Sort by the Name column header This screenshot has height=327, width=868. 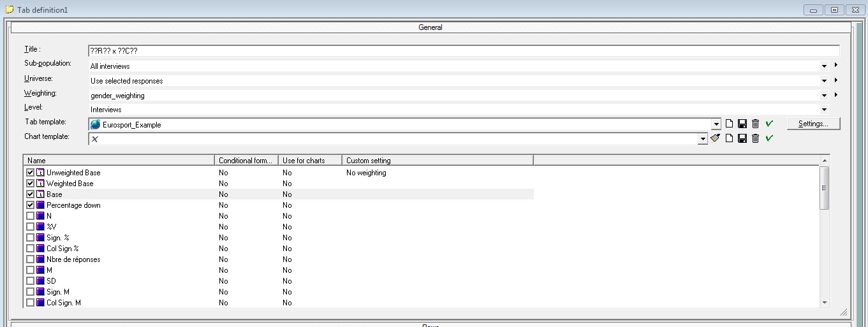pos(119,161)
